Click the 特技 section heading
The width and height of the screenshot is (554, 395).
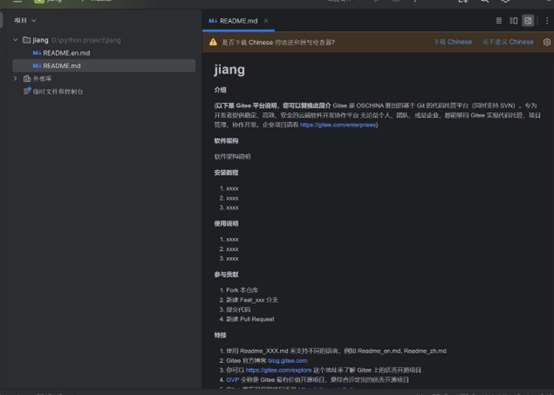(x=220, y=335)
